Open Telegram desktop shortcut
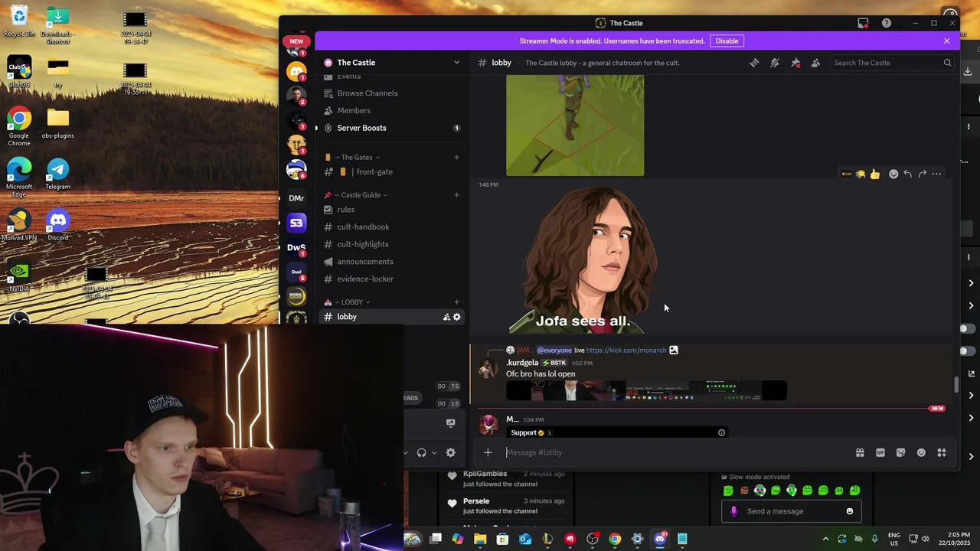 57,174
